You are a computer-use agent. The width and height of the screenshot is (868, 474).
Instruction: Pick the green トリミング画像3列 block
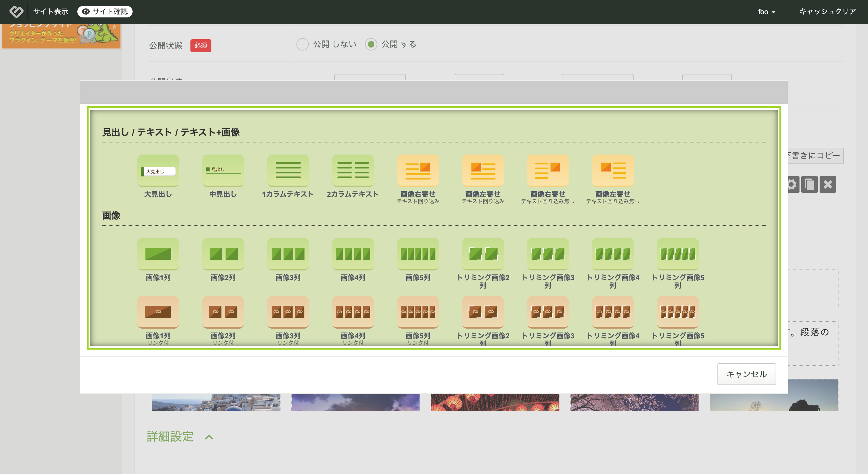pyautogui.click(x=548, y=254)
